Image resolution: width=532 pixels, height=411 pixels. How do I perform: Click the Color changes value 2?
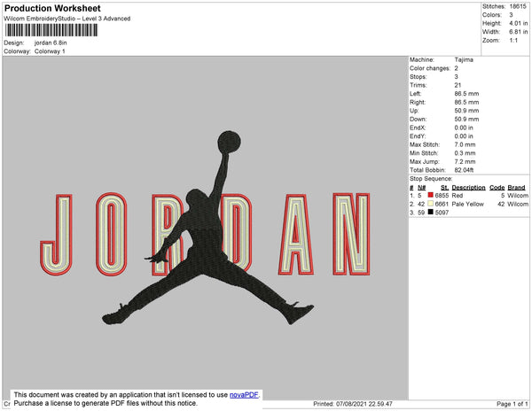(457, 68)
